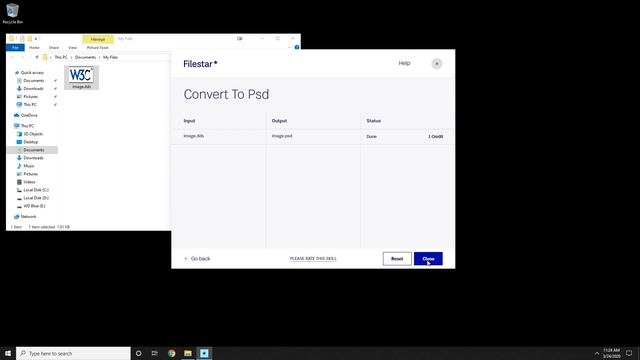
Task: Click This PC in the address breadcrumb
Action: (61, 57)
